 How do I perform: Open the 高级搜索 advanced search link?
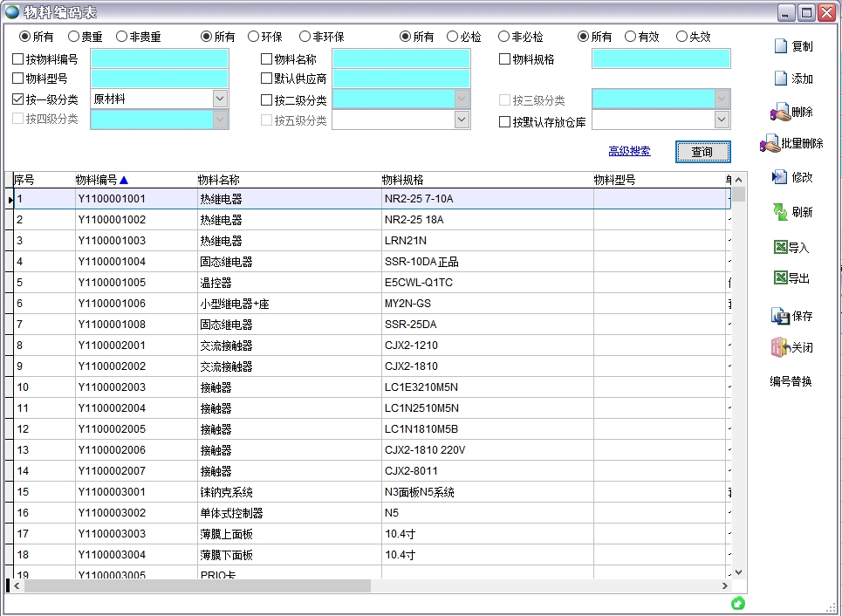click(629, 151)
